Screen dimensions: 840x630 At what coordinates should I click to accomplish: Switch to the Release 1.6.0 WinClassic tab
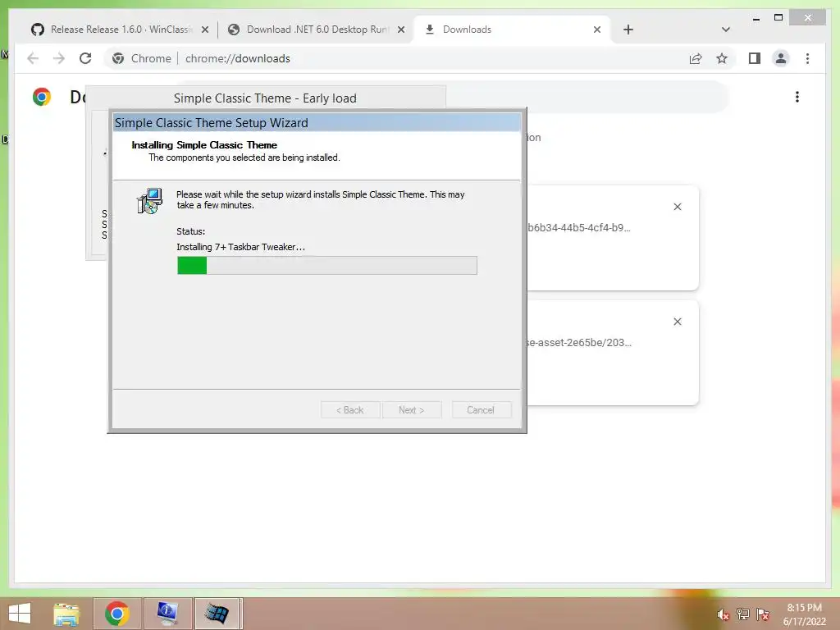coord(120,30)
